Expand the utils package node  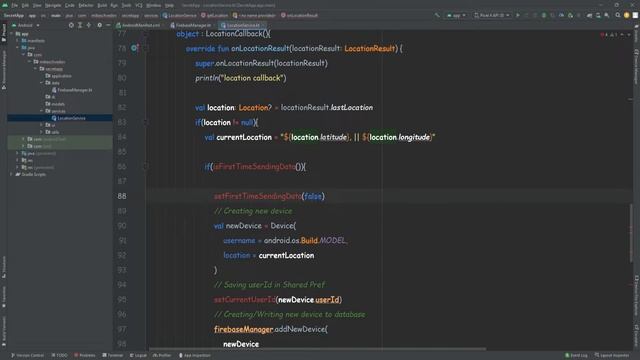tap(42, 132)
